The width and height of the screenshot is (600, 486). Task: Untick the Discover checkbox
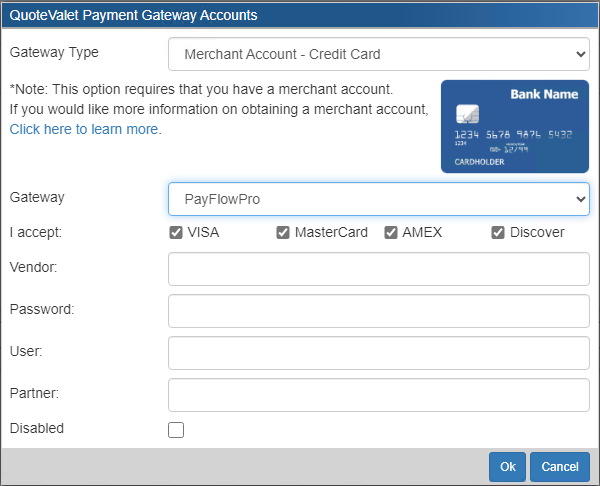[498, 233]
